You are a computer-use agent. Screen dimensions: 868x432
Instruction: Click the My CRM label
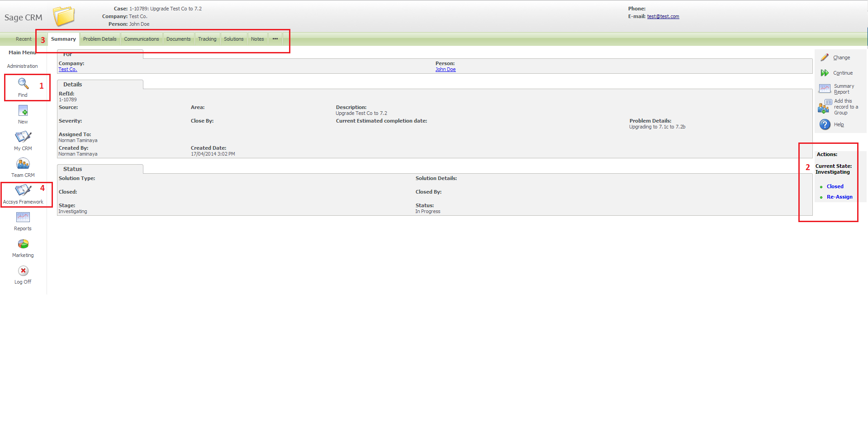click(23, 148)
